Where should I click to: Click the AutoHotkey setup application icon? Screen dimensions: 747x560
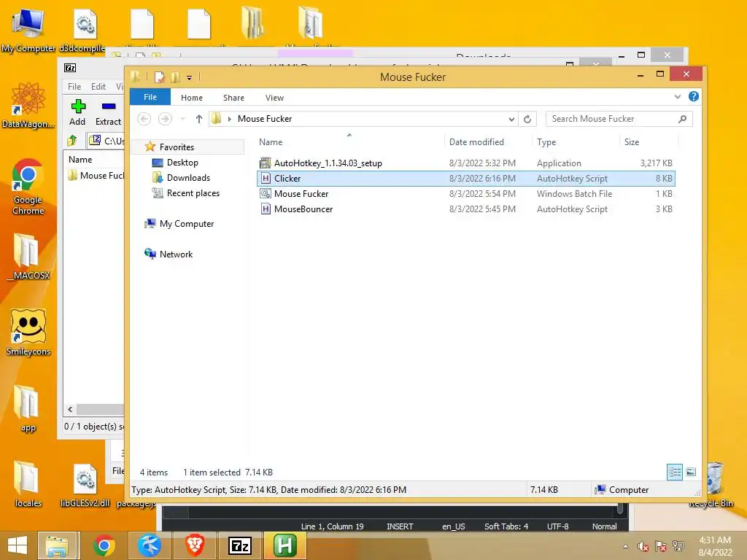(266, 163)
